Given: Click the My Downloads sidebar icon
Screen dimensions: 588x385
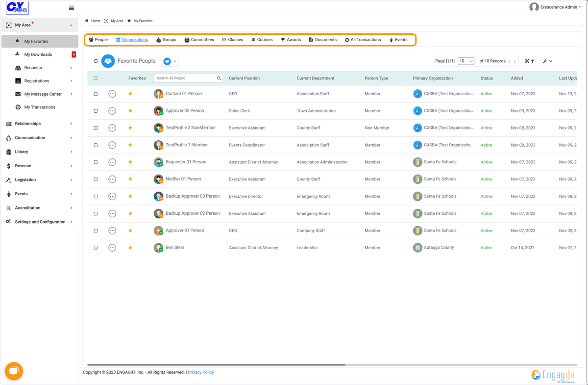Looking at the screenshot, I should [x=18, y=54].
